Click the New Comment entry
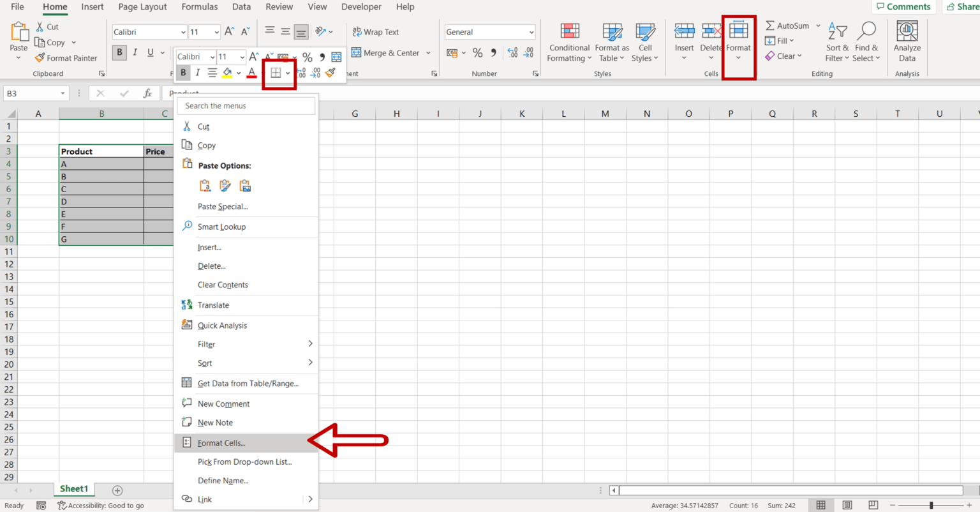Image resolution: width=980 pixels, height=512 pixels. tap(223, 403)
